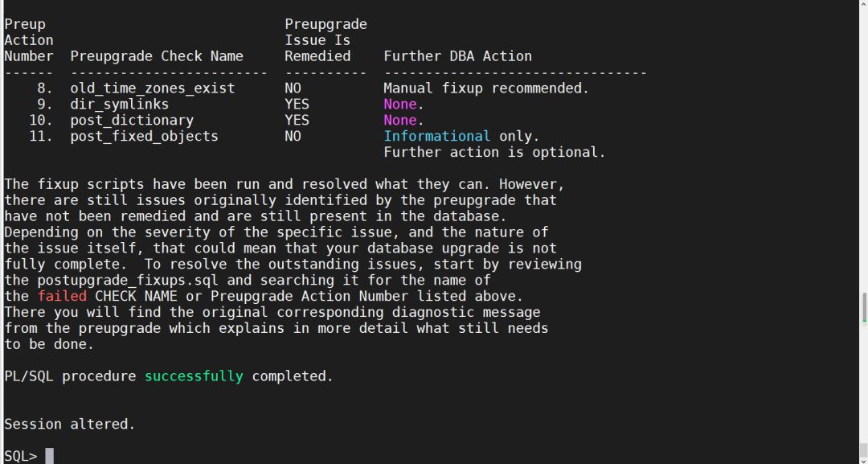Click 'Manual fixup recommended.' text
The width and height of the screenshot is (868, 464).
tap(486, 88)
